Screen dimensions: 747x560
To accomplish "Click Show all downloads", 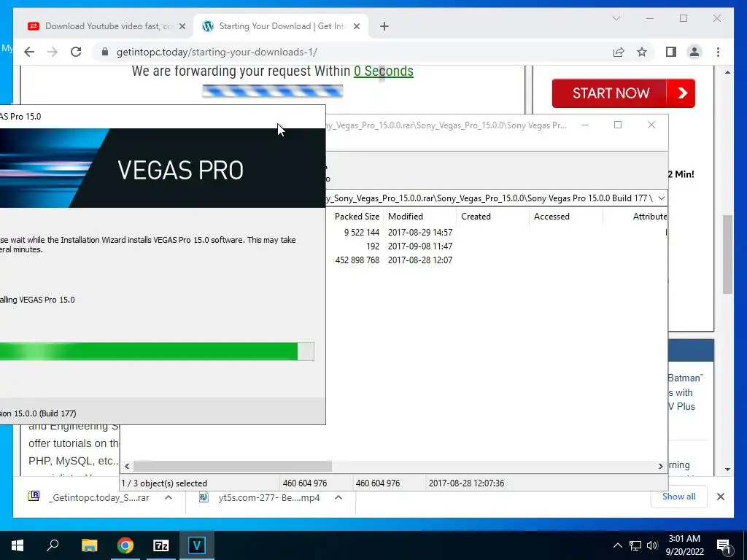I will click(x=679, y=497).
